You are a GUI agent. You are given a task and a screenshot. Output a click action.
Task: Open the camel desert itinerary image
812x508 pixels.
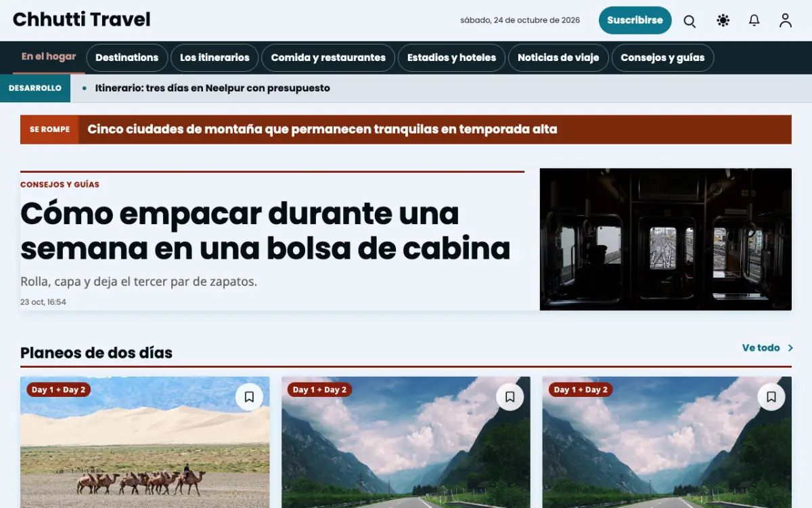[145, 442]
